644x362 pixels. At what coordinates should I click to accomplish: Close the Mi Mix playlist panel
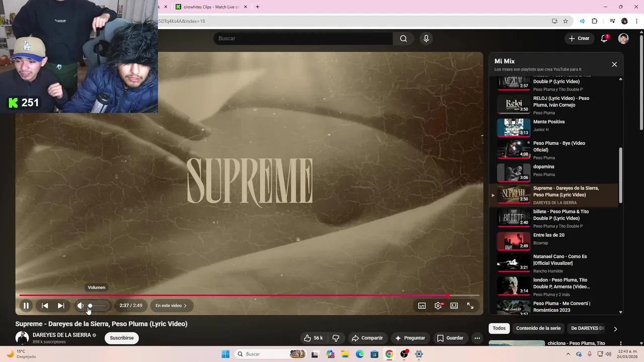pos(614,64)
